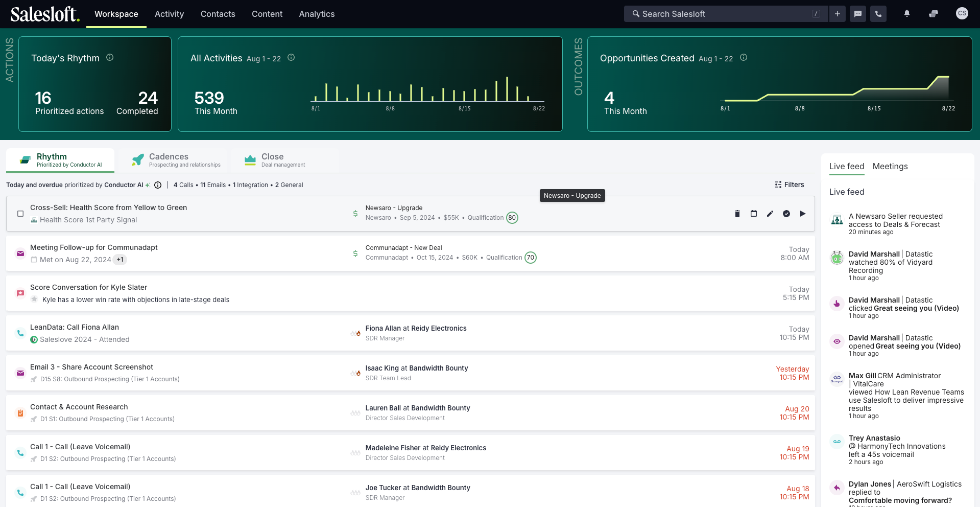The height and width of the screenshot is (507, 980).
Task: Open Communadapt - New Deal opportunity
Action: tap(404, 248)
